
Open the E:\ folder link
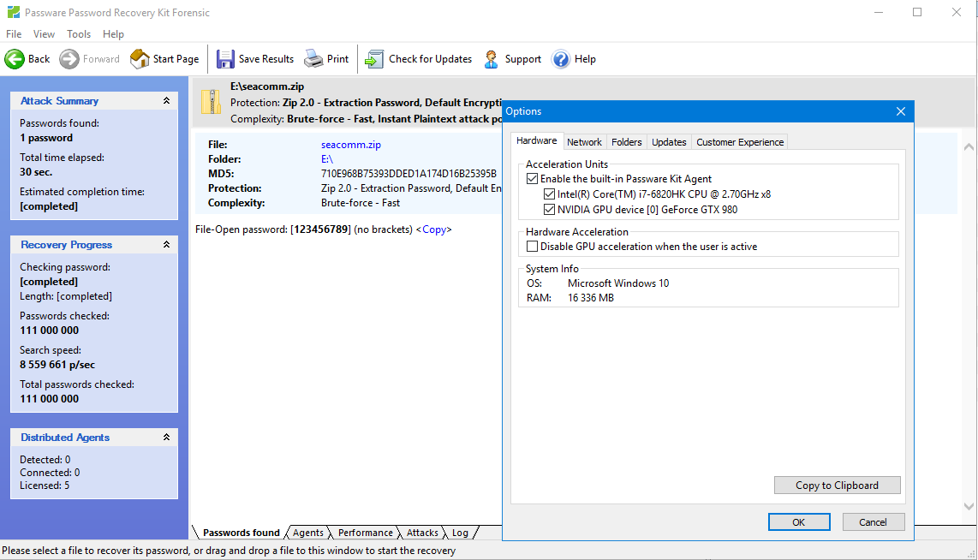pyautogui.click(x=327, y=159)
